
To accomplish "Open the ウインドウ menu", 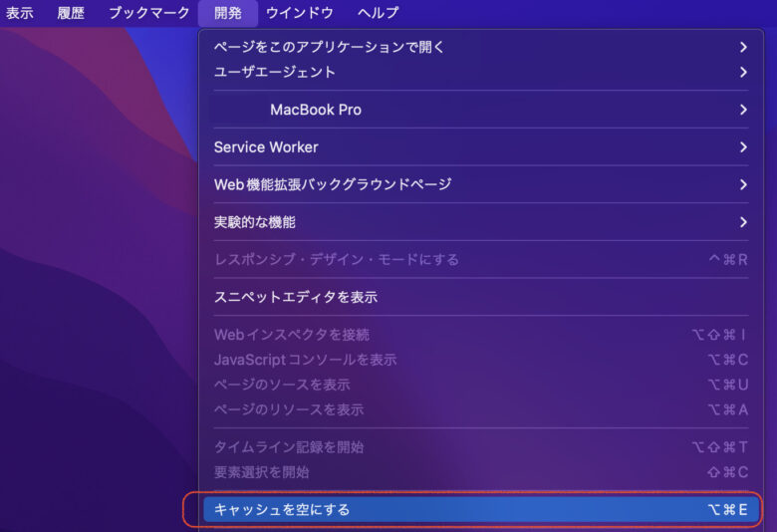I will pos(299,12).
